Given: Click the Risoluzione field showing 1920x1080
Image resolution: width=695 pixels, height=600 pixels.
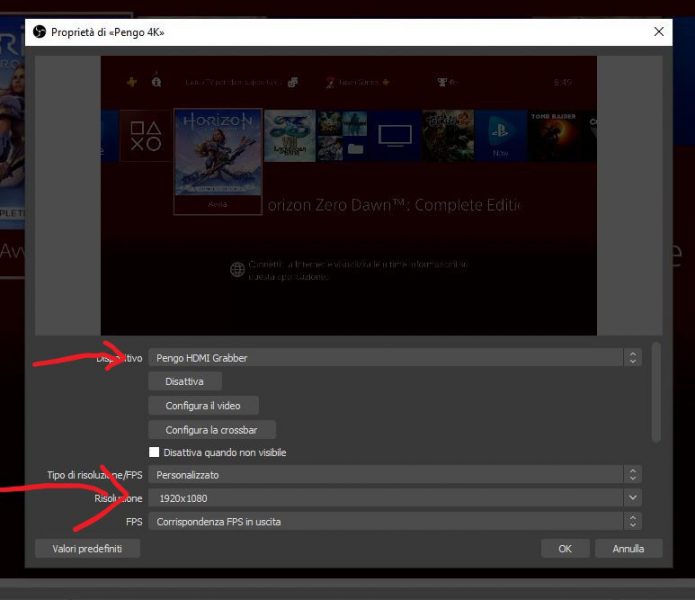Looking at the screenshot, I should pyautogui.click(x=386, y=498).
